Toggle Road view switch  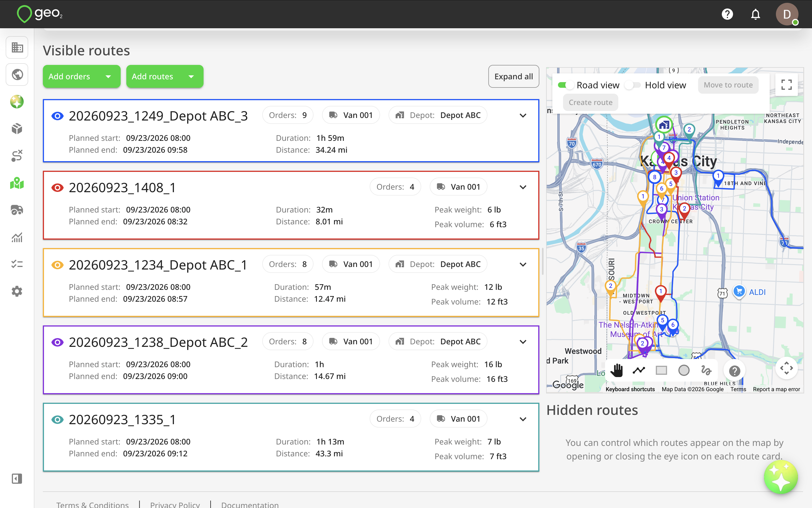tap(566, 85)
